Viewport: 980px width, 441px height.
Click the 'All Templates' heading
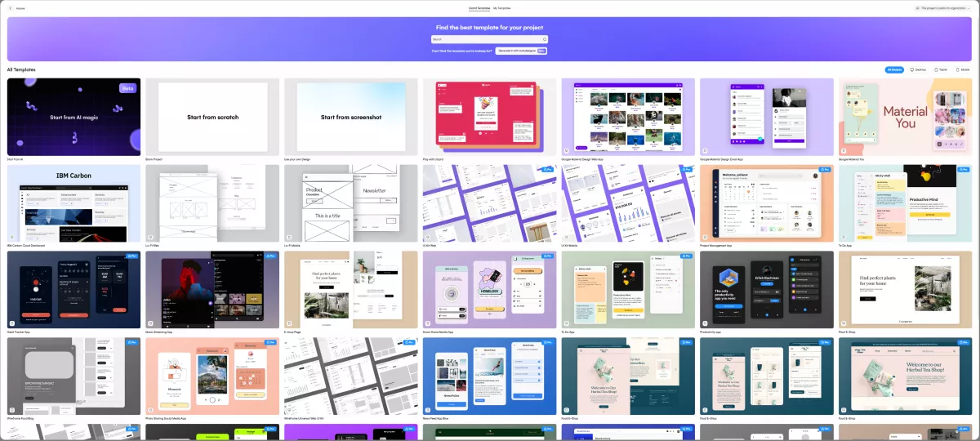21,70
